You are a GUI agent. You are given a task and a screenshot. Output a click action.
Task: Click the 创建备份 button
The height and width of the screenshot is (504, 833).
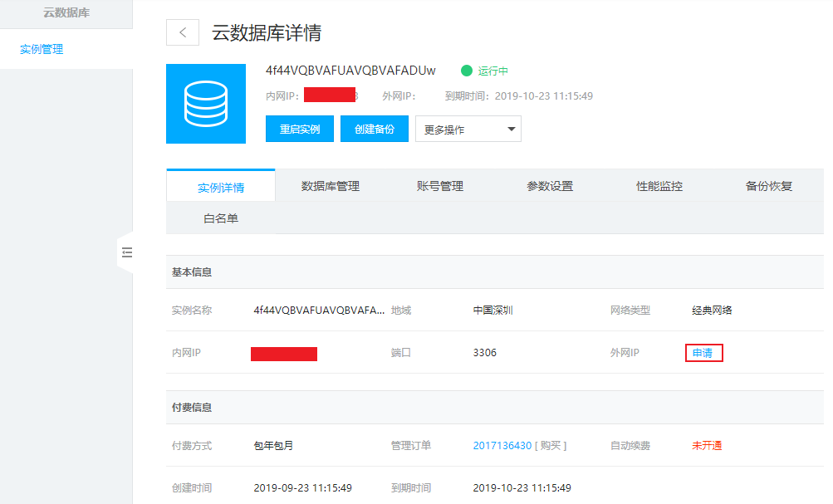click(374, 130)
